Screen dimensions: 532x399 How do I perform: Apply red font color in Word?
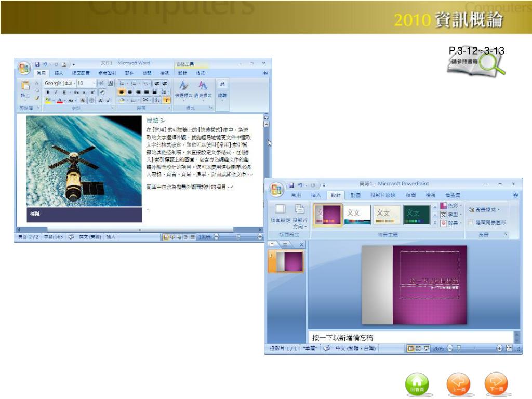pyautogui.click(x=60, y=100)
